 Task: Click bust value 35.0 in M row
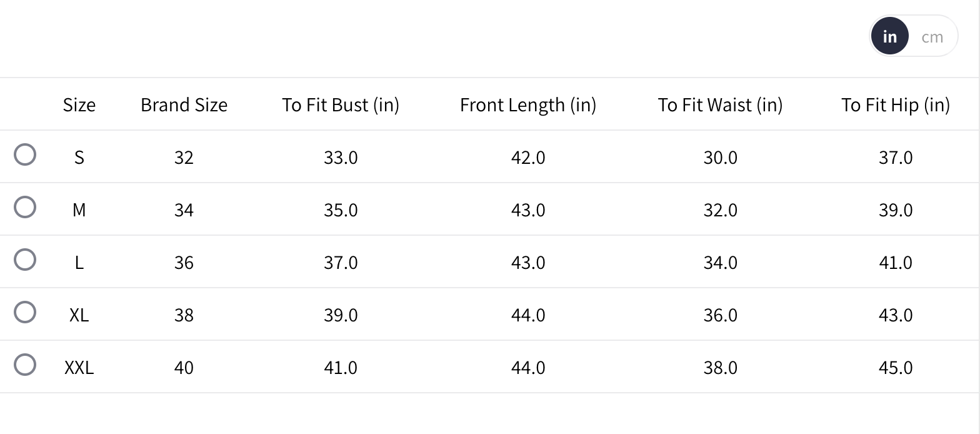(341, 209)
